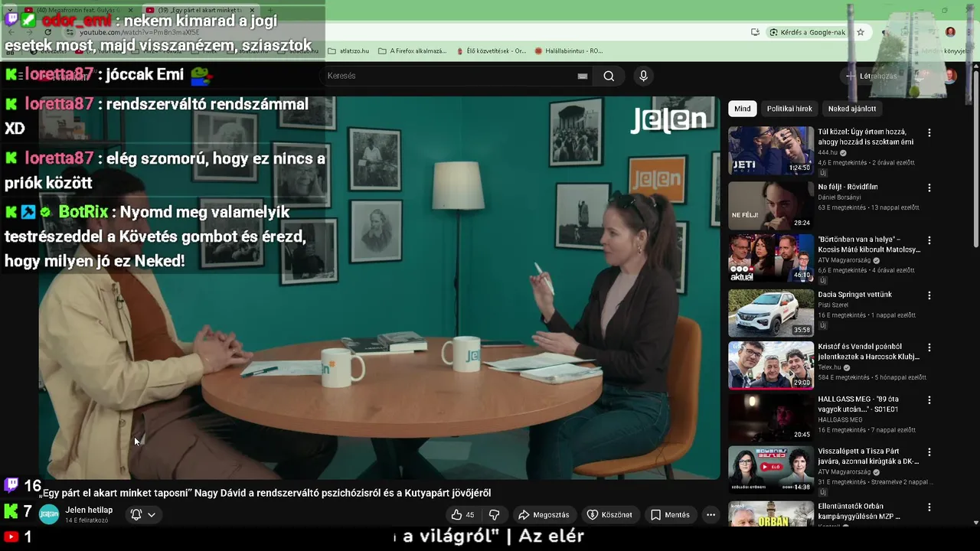Screen dimensions: 980x551
Task: Click the Twitch viewer count icon
Action: coord(11,484)
